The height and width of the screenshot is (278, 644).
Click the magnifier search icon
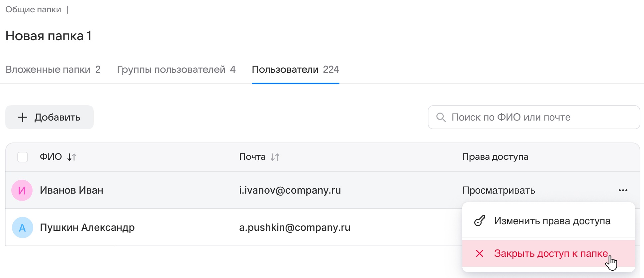pyautogui.click(x=441, y=117)
